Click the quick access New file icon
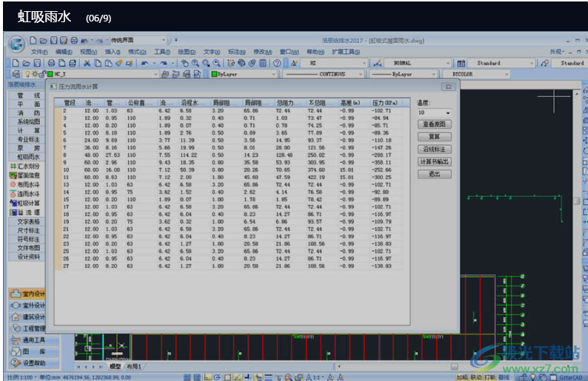588x381 pixels. click(33, 40)
